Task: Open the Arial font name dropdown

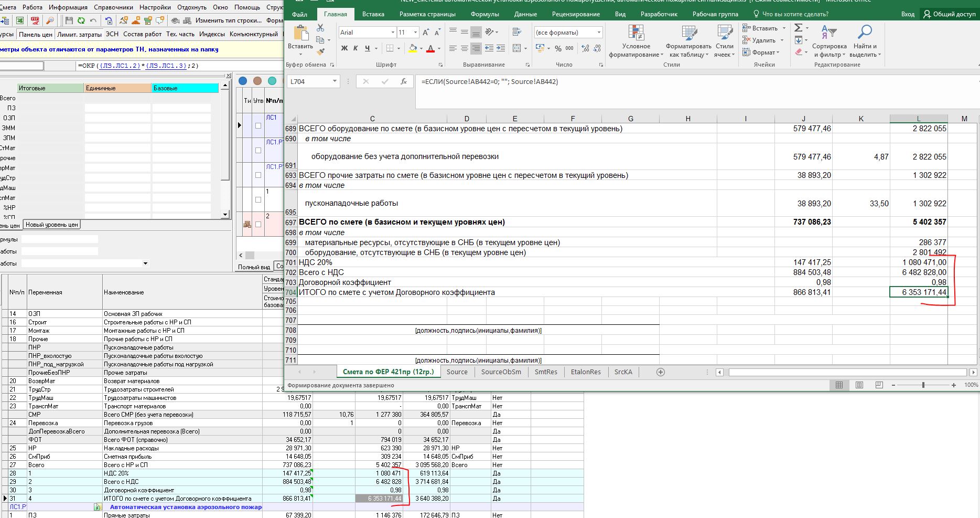Action: point(392,33)
